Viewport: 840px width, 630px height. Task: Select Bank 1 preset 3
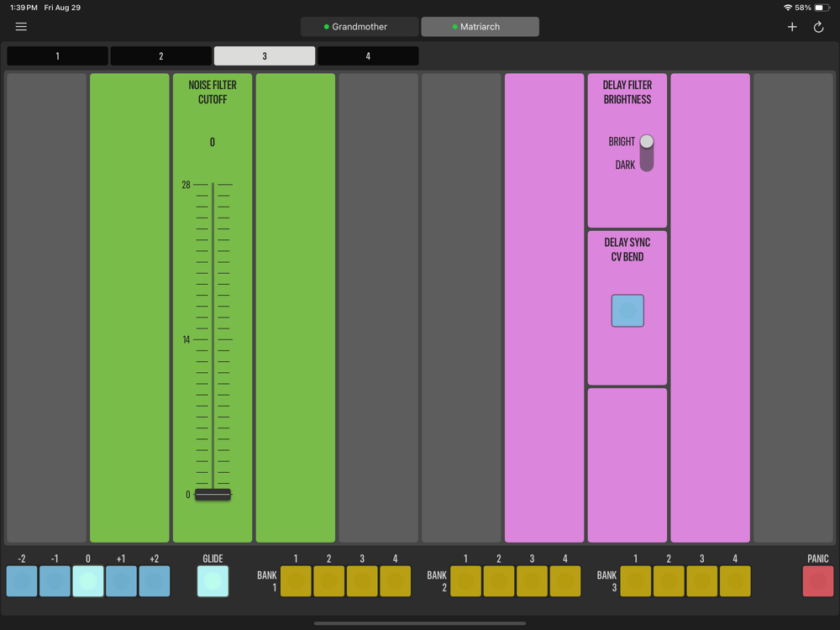tap(362, 581)
